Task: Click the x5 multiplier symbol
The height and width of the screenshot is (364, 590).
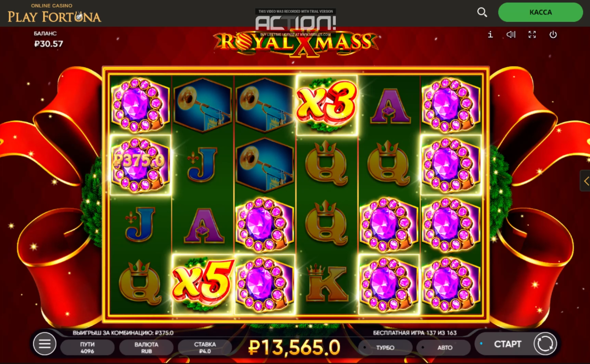Action: click(x=203, y=284)
